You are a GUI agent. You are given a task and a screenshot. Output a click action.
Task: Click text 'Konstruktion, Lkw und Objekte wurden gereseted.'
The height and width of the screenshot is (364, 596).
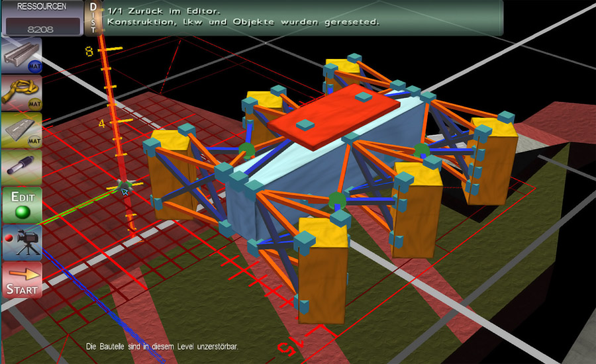(x=243, y=22)
